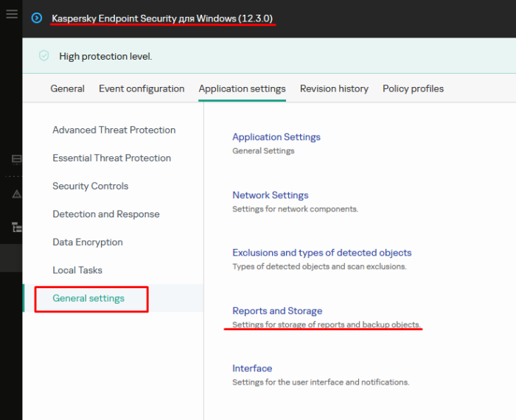Viewport: 516px width, 420px height.
Task: Click the Network Settings link
Action: 270,195
